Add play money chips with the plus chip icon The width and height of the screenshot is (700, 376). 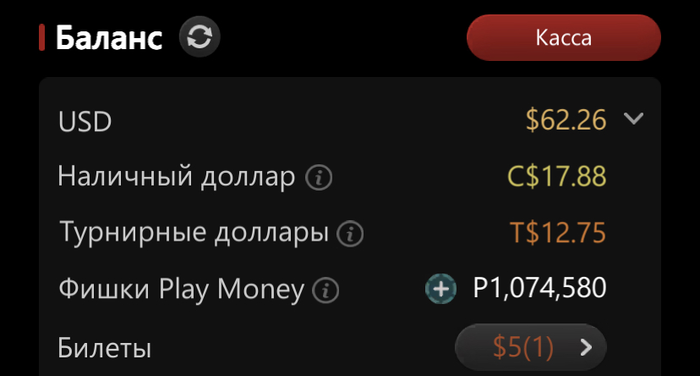coord(441,289)
